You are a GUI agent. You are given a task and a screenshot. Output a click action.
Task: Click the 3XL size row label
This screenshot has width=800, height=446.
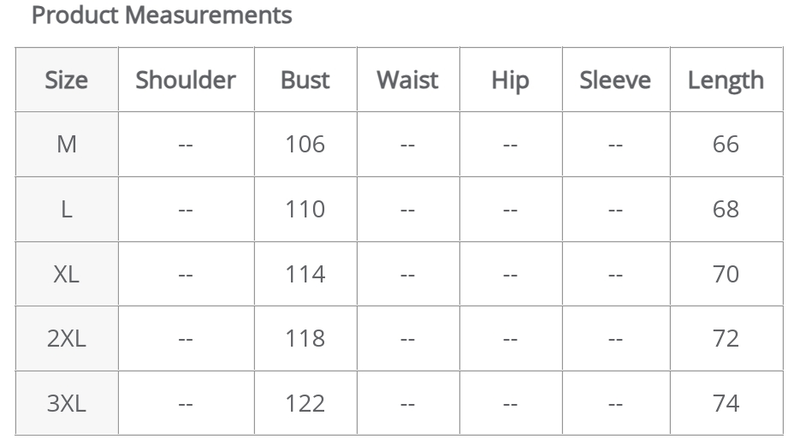[x=67, y=404]
